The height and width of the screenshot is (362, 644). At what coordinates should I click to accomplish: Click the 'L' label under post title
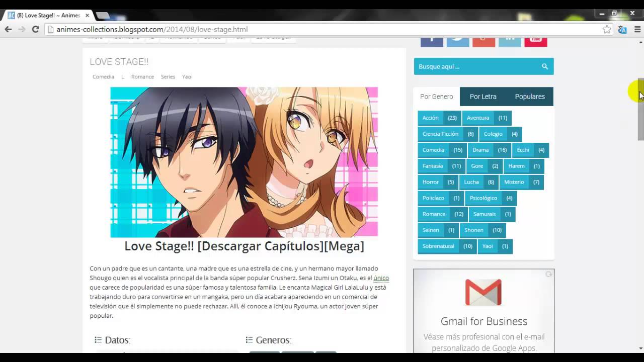(122, 77)
